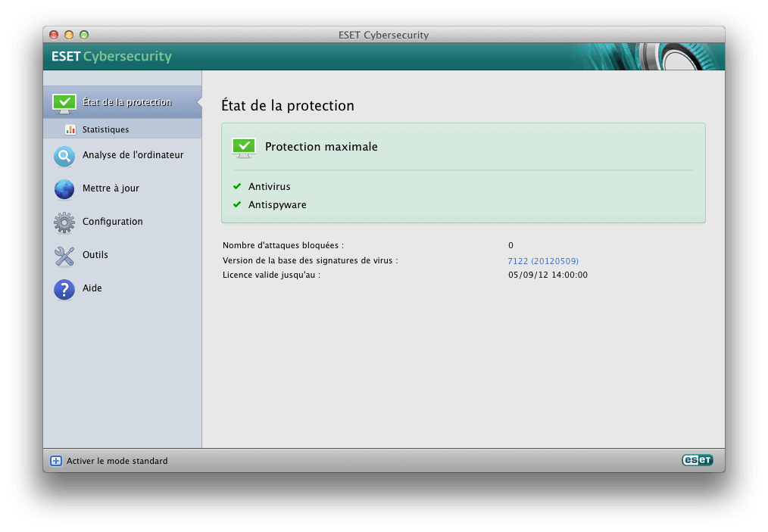Click the gear Configuration icon
This screenshot has height=532, width=768.
(64, 222)
